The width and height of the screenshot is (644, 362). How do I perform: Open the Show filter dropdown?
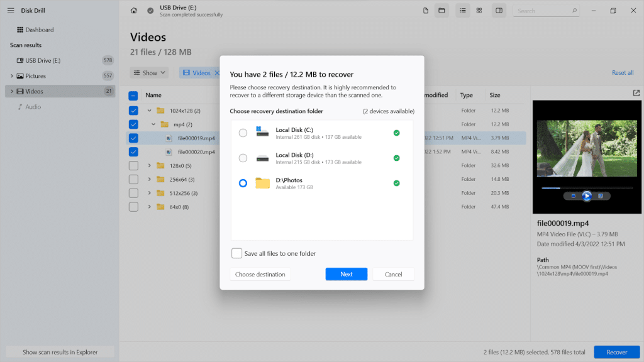coord(150,73)
